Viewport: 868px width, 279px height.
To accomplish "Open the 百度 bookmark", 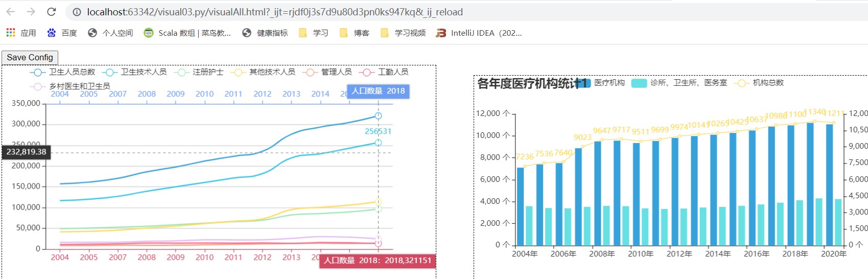I will [62, 33].
